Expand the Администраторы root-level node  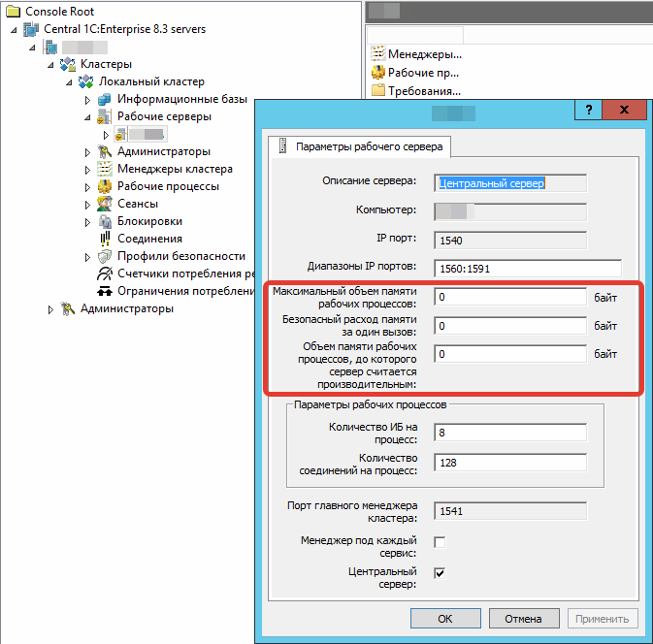coord(51,309)
